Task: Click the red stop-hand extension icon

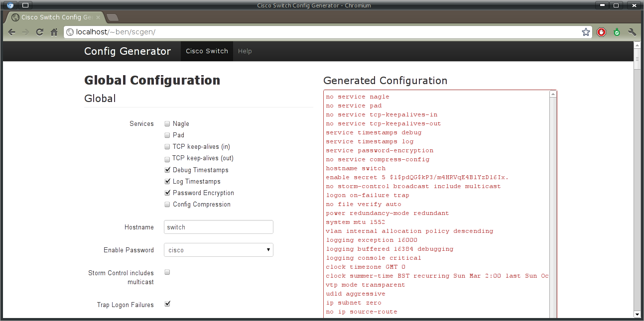Action: click(x=602, y=32)
